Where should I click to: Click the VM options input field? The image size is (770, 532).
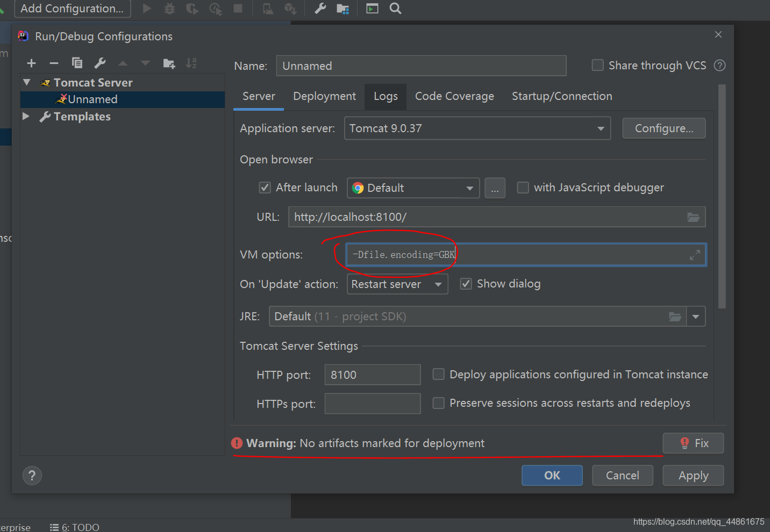[x=526, y=255]
